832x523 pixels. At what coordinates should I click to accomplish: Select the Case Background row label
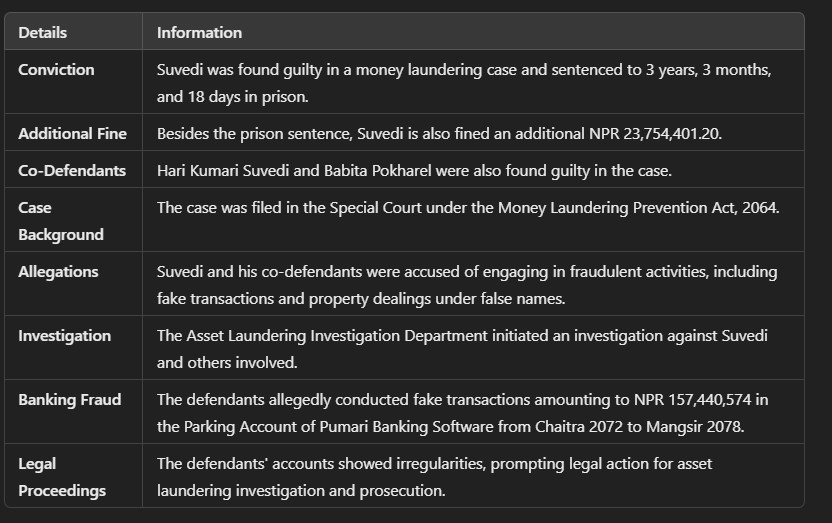coord(60,221)
